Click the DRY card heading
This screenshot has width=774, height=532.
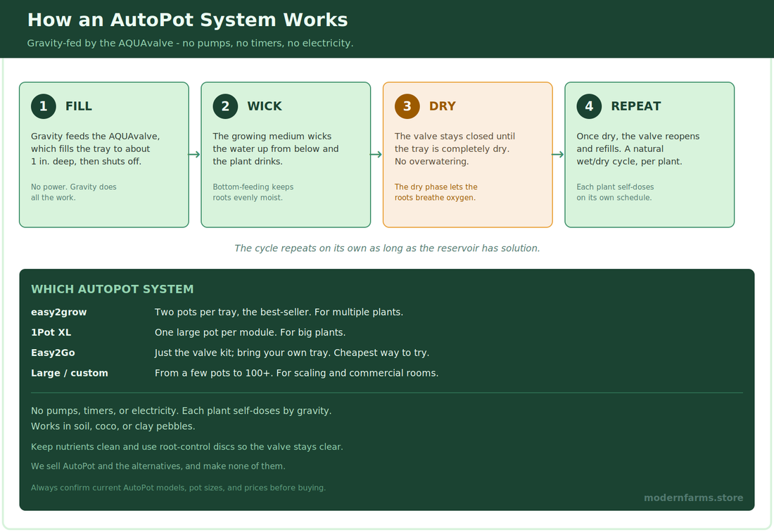[443, 106]
